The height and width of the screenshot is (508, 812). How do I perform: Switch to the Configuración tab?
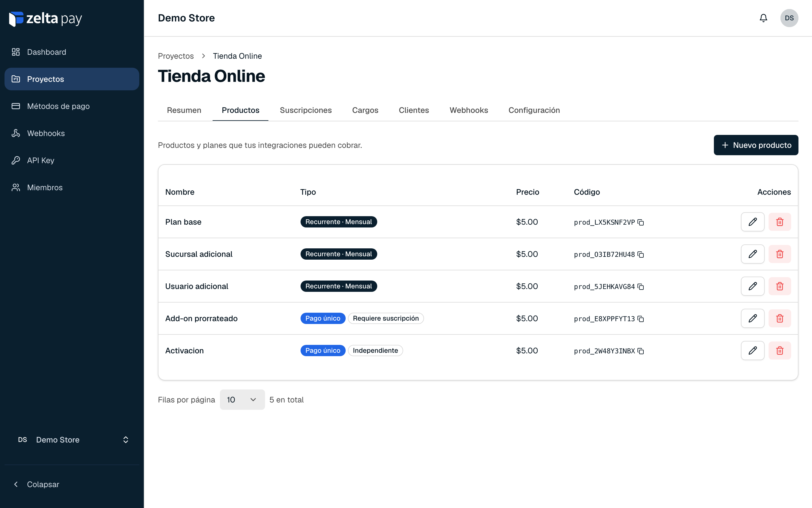(x=534, y=110)
